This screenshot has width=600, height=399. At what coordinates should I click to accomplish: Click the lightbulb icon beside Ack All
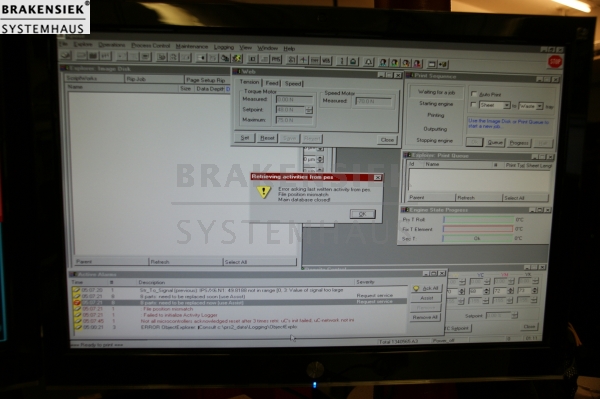(x=416, y=288)
